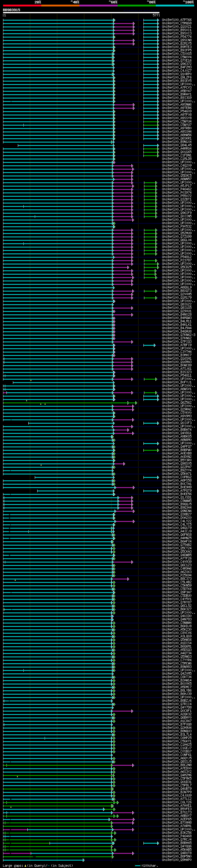Click the orange ~40% identity legend bar

60,6
